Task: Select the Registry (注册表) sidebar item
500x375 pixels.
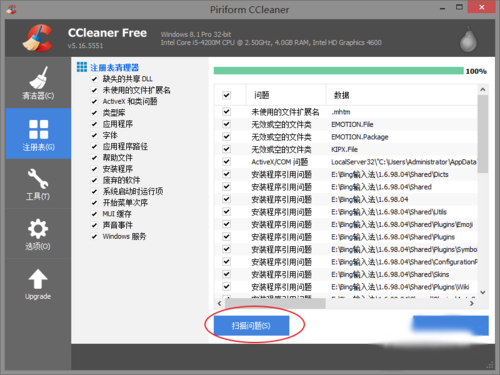Action: pyautogui.click(x=38, y=134)
